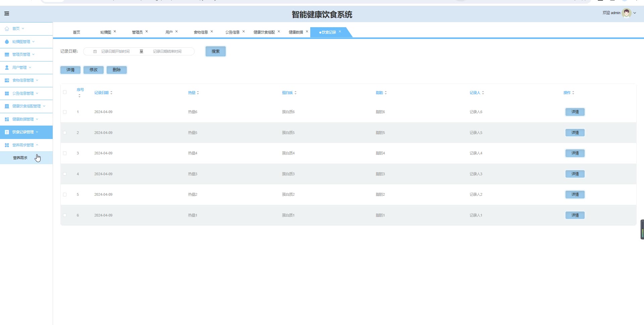Toggle the select-all header checkbox
644x325 pixels.
point(65,92)
